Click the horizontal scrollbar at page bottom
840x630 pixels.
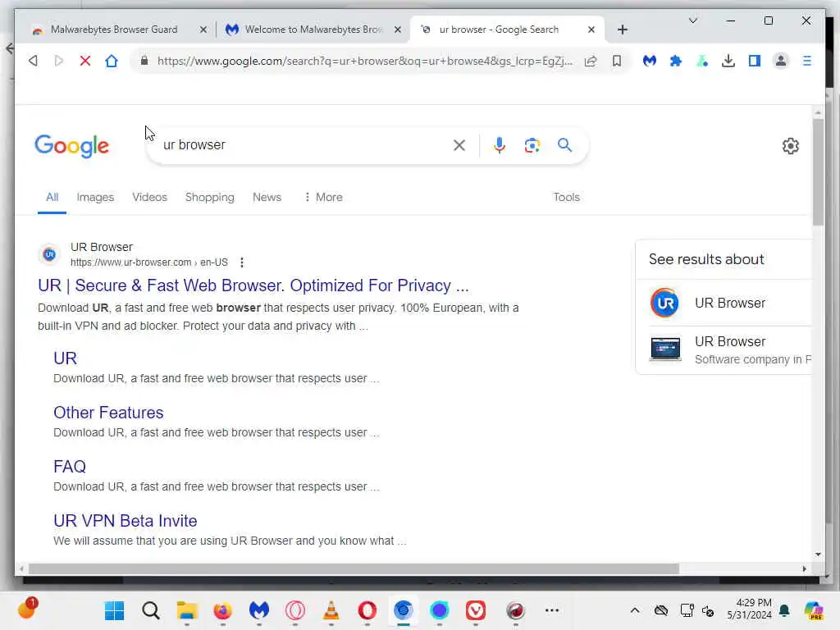tap(354, 568)
